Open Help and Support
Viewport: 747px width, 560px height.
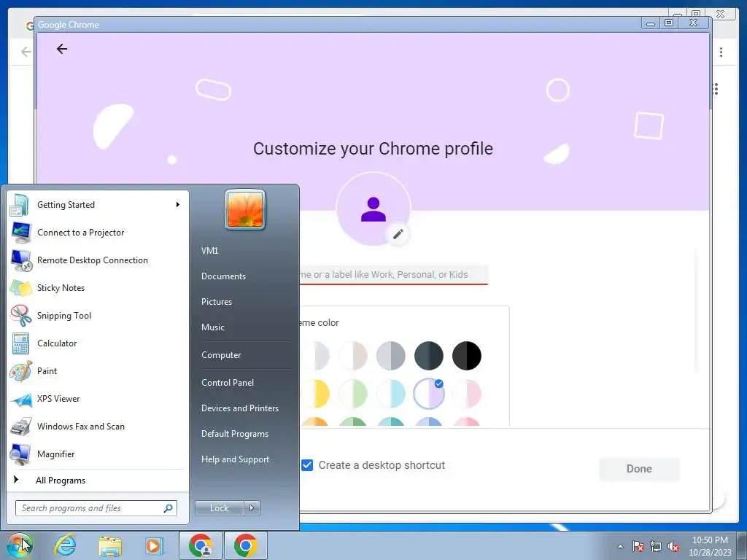pos(235,459)
